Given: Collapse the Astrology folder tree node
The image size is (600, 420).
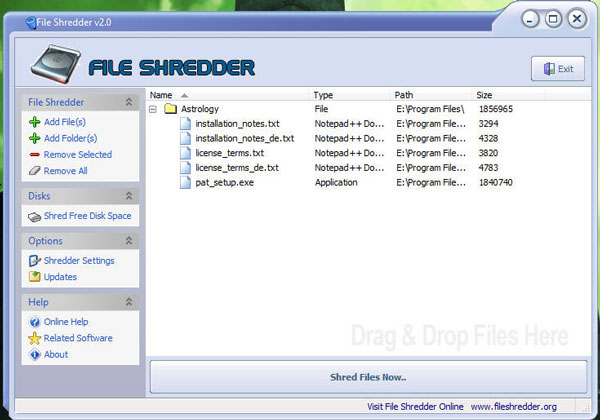Looking at the screenshot, I should (x=153, y=109).
